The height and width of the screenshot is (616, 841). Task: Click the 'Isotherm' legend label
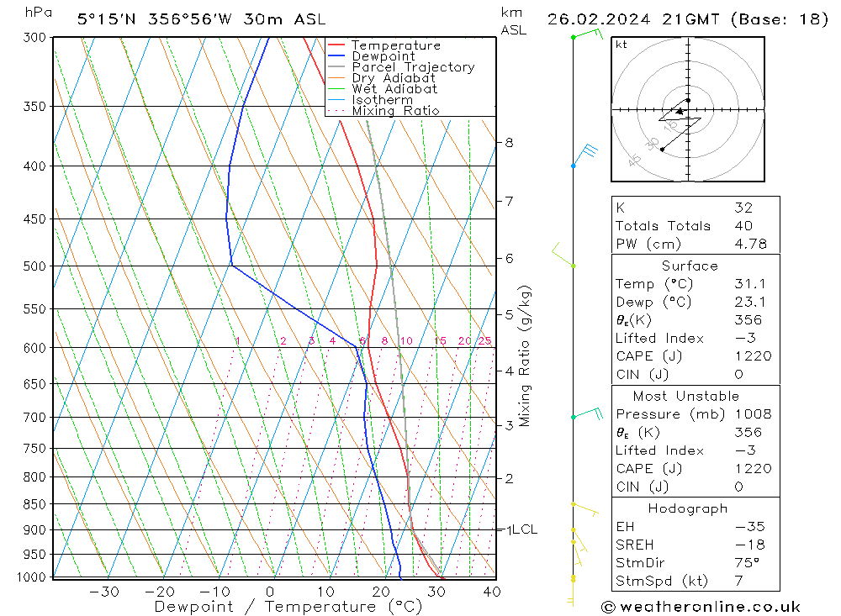383,100
